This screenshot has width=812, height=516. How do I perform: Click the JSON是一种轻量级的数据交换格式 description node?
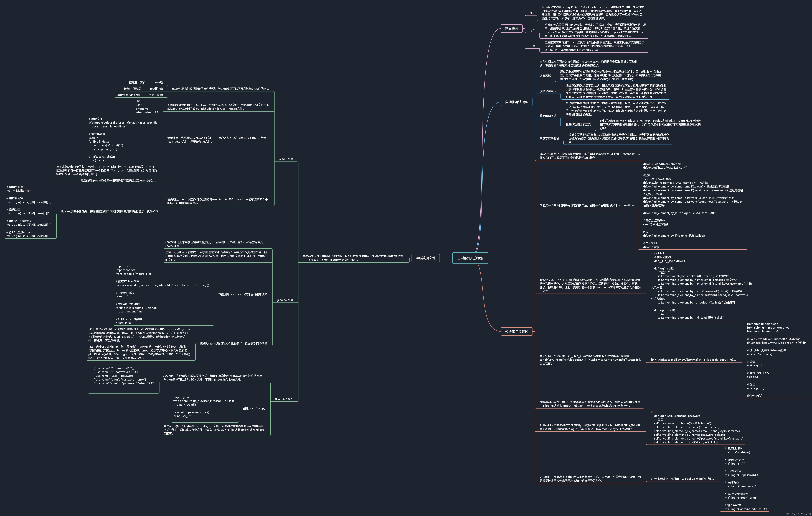click(214, 378)
